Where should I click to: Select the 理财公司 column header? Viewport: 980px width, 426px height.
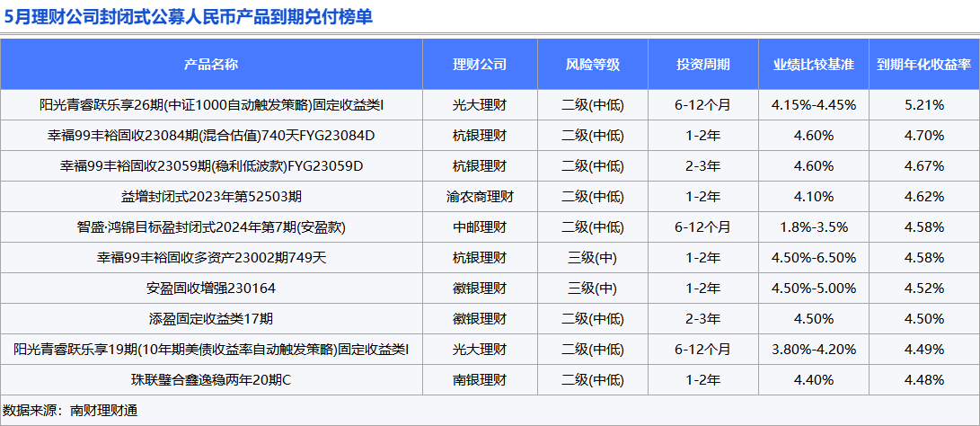point(480,65)
